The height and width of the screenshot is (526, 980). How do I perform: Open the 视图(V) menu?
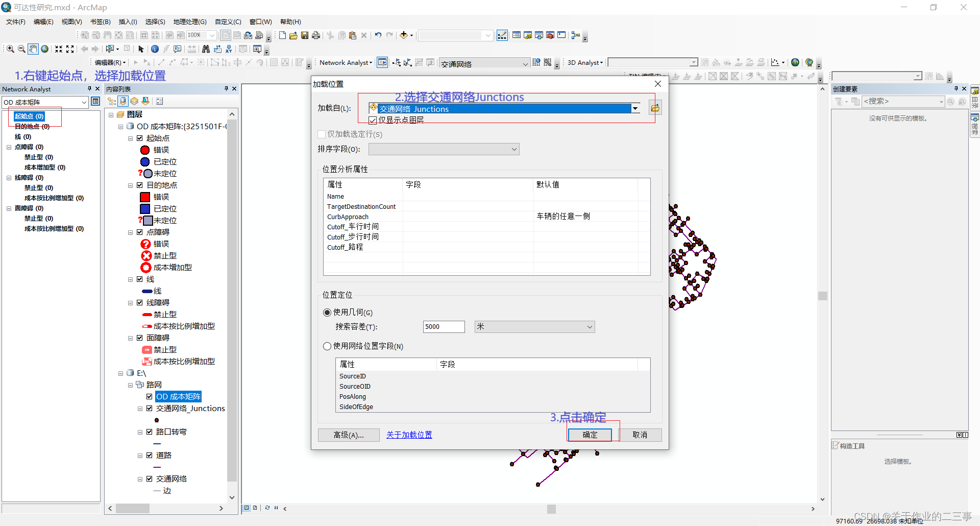71,22
